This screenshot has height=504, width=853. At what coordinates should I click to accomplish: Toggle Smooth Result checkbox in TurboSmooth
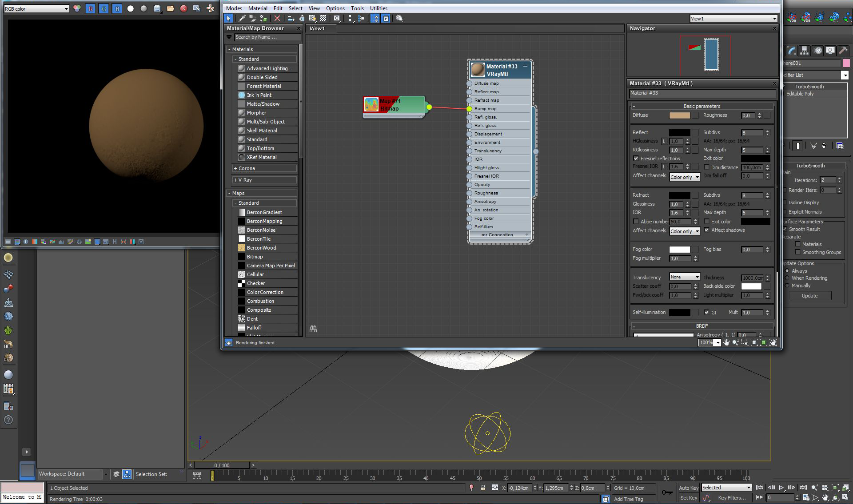pos(785,229)
